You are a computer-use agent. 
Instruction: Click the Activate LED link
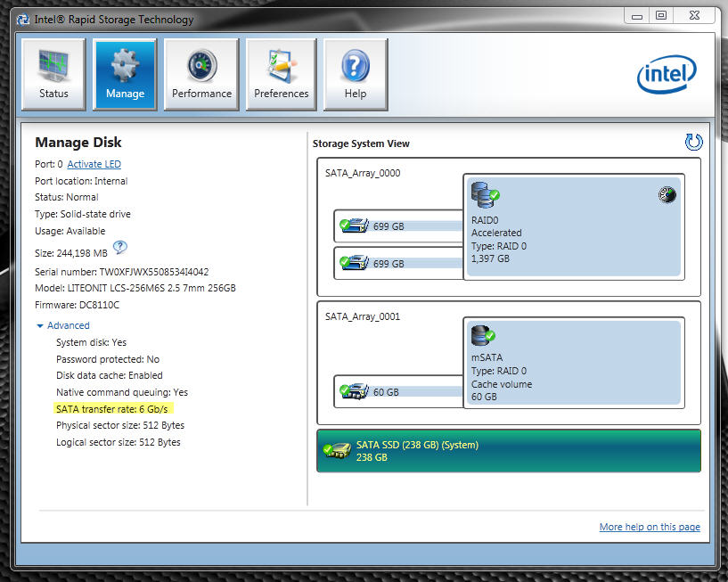pyautogui.click(x=94, y=164)
